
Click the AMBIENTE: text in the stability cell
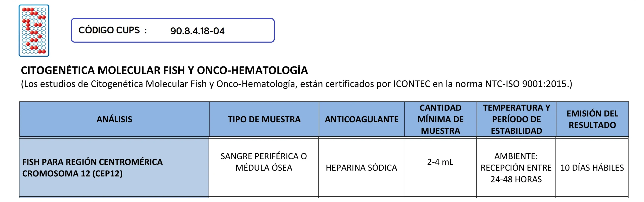(x=516, y=156)
